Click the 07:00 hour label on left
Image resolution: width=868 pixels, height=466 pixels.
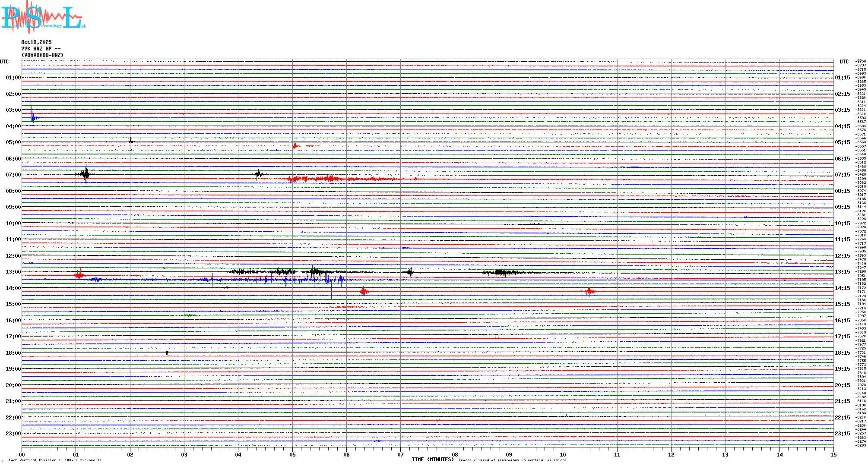pyautogui.click(x=13, y=175)
